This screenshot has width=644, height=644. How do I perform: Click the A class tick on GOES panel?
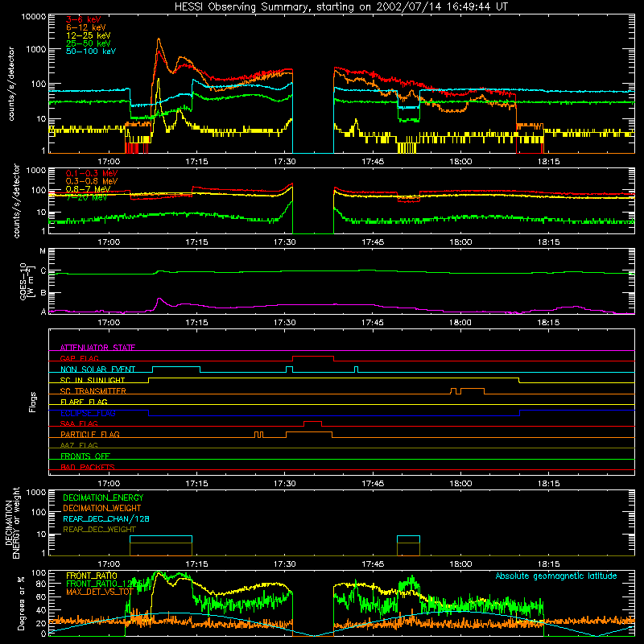[x=43, y=312]
